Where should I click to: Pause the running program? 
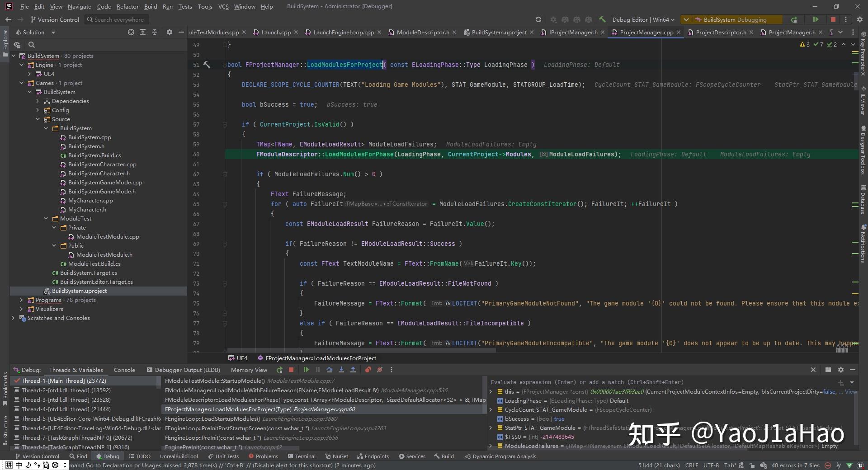click(318, 370)
